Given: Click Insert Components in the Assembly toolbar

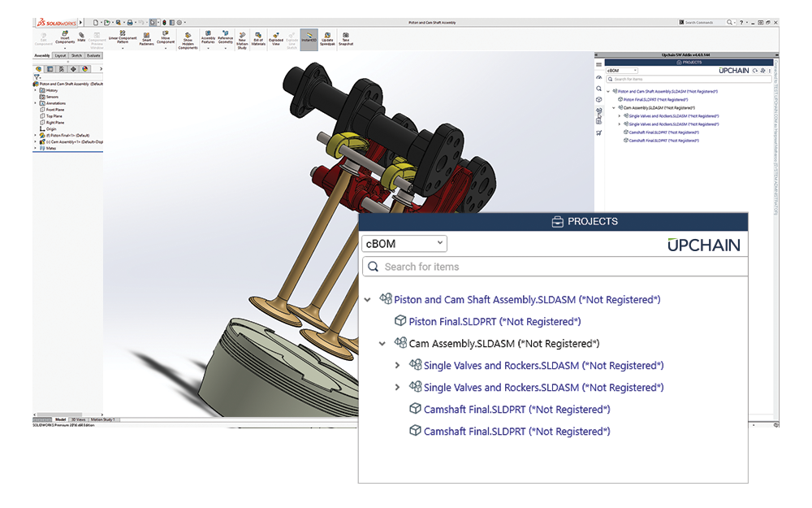Looking at the screenshot, I should coord(65,38).
